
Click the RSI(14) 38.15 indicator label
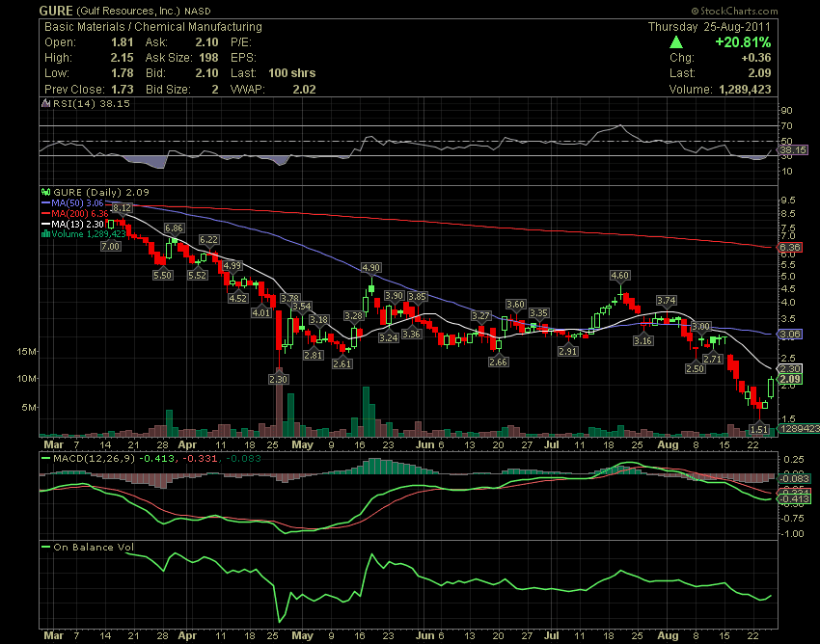pos(91,103)
